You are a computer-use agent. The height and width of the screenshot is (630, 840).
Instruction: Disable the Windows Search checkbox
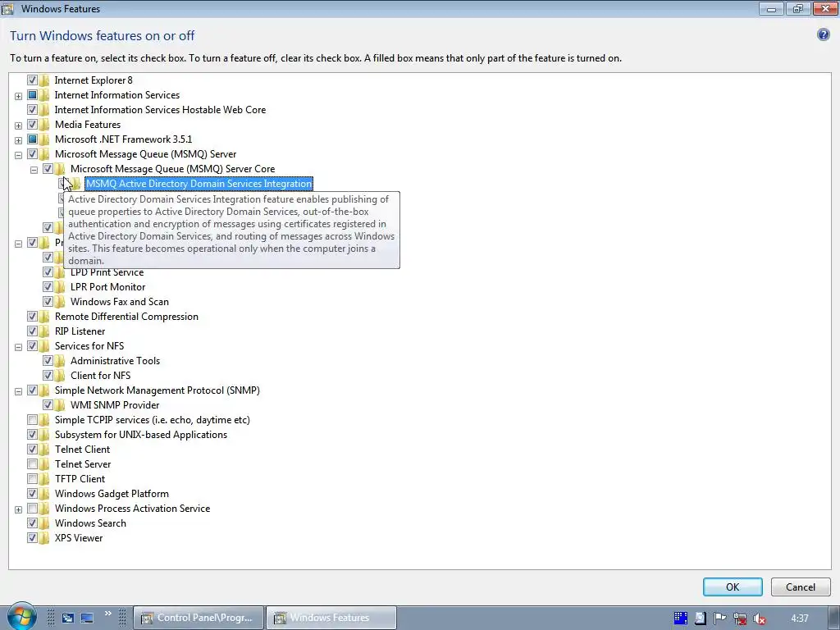[32, 523]
